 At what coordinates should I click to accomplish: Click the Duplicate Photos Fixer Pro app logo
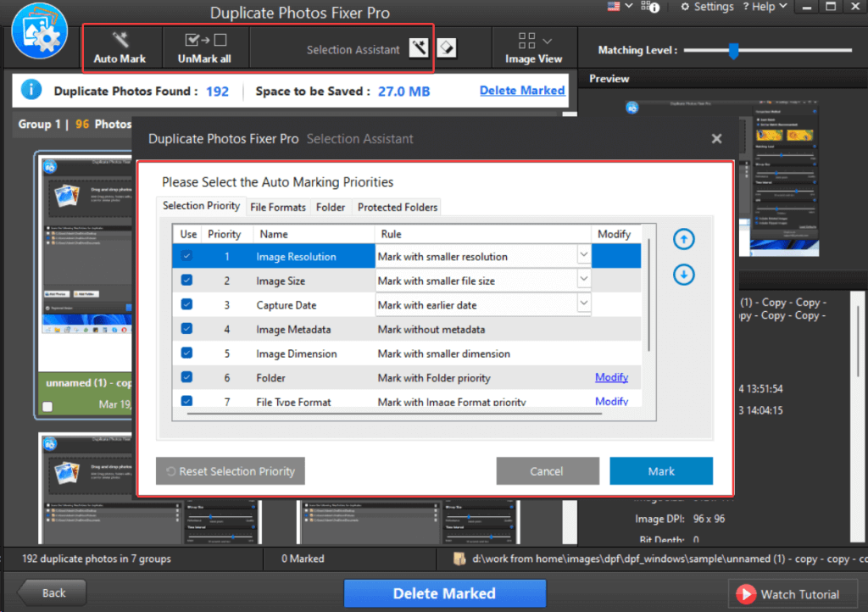click(x=40, y=31)
